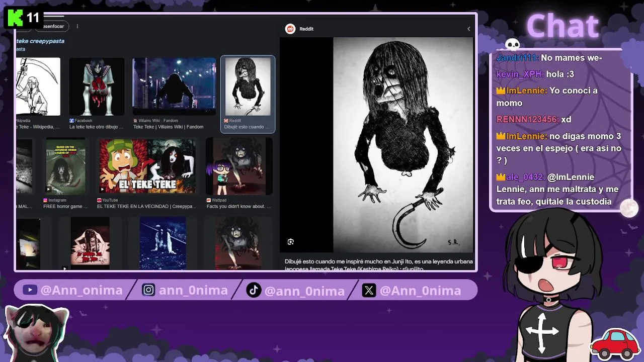Click the Wattpad favicon in results
This screenshot has height=362, width=644.
[x=209, y=200]
